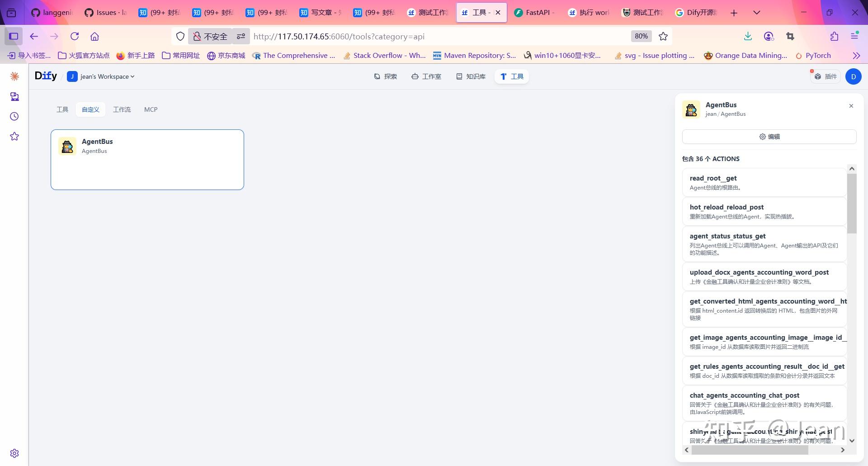Open settings gear at sidebar bottom
Screen dimensions: 868x466
[14, 453]
